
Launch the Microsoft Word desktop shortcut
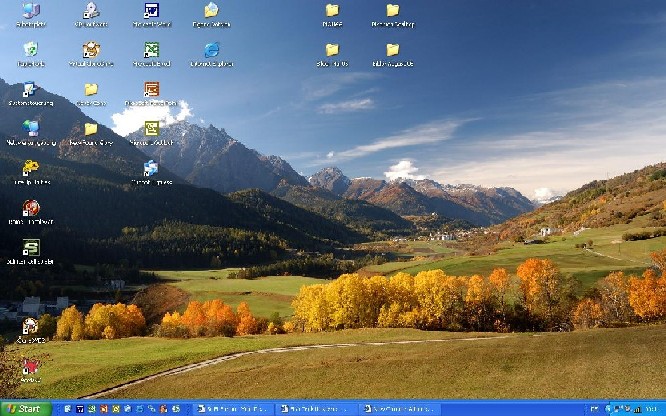151,11
